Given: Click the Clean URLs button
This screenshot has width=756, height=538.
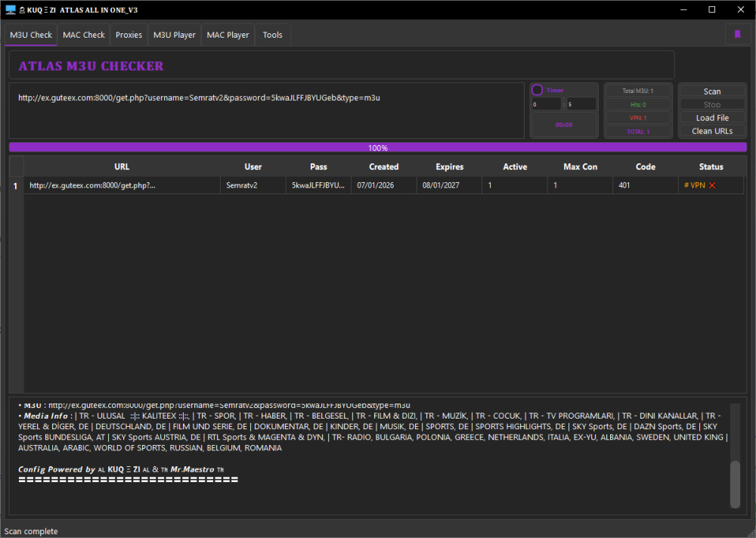Looking at the screenshot, I should coord(712,131).
